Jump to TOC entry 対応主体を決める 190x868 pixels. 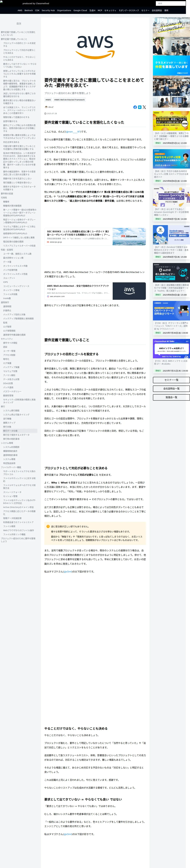(11, 142)
